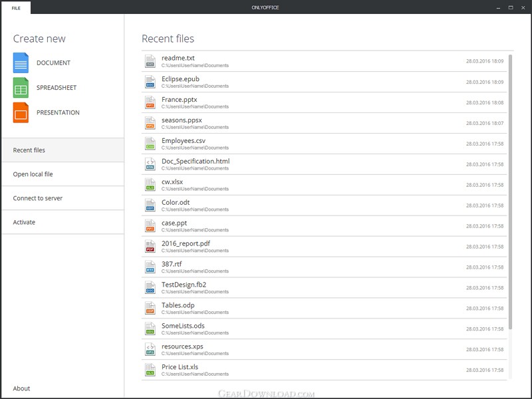
Task: Click the folder path under readme.txt
Action: (195, 65)
